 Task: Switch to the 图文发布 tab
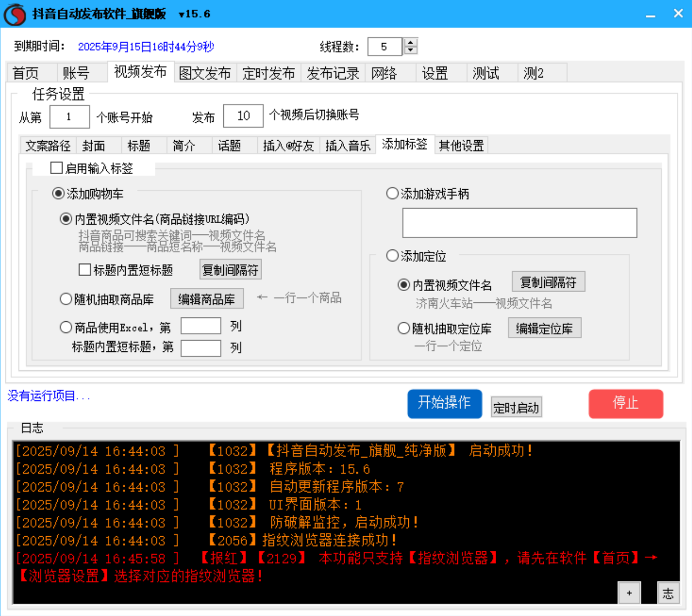click(206, 73)
